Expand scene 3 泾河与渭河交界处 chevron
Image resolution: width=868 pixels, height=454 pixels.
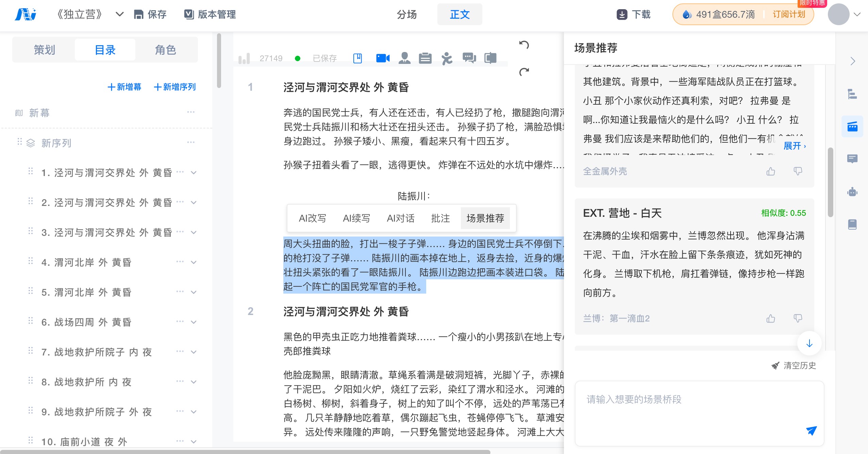(194, 232)
